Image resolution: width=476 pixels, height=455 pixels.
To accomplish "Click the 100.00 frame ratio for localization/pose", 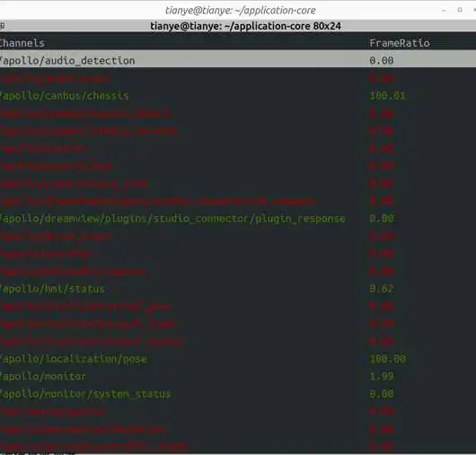I will [x=387, y=359].
